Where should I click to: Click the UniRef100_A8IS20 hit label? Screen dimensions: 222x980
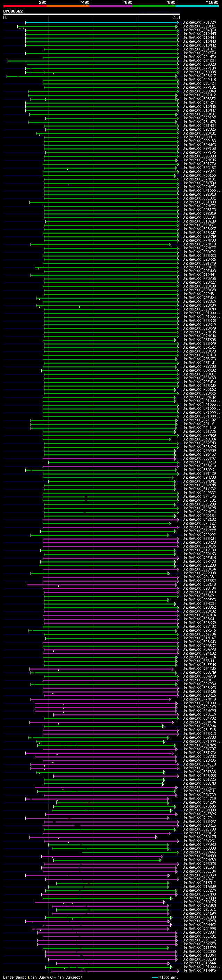[199, 23]
